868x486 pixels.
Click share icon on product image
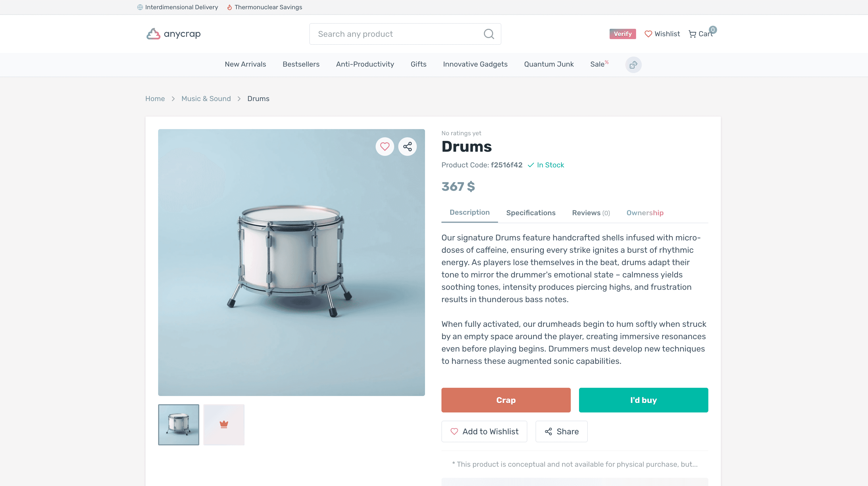point(407,147)
